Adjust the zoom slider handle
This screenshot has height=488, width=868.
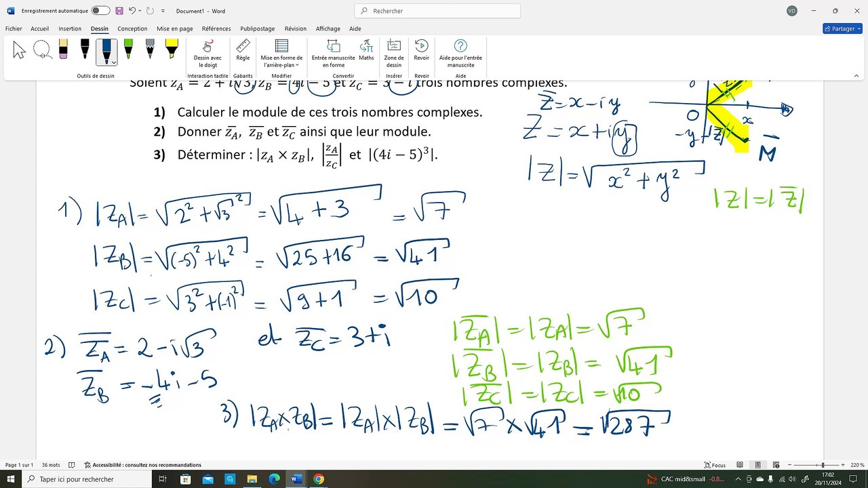click(823, 465)
